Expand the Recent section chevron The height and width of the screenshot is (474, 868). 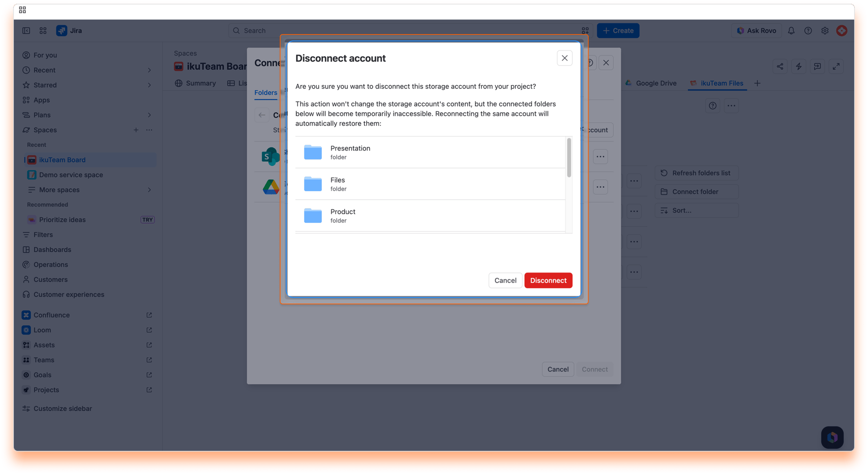click(x=149, y=70)
